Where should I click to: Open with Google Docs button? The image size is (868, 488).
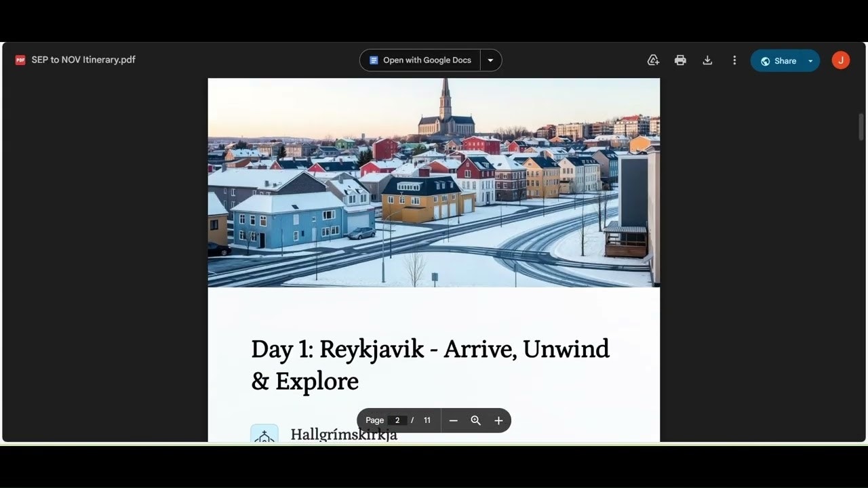[x=420, y=60]
